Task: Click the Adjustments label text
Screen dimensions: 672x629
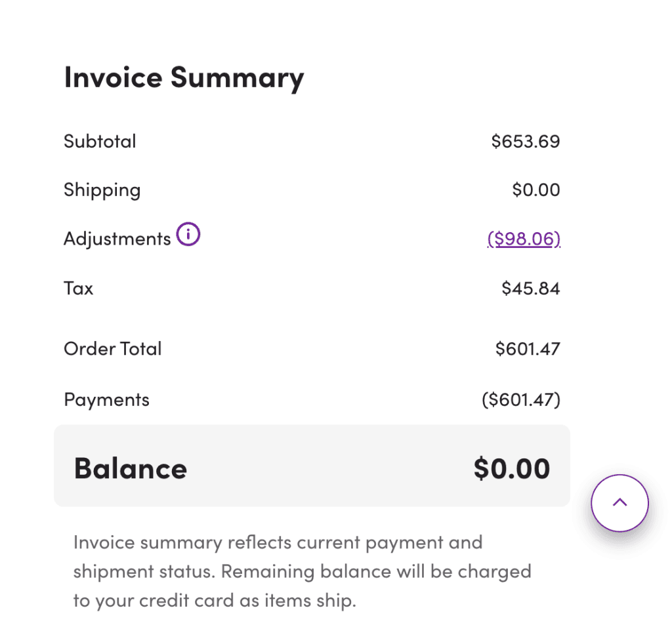Action: coord(117,239)
